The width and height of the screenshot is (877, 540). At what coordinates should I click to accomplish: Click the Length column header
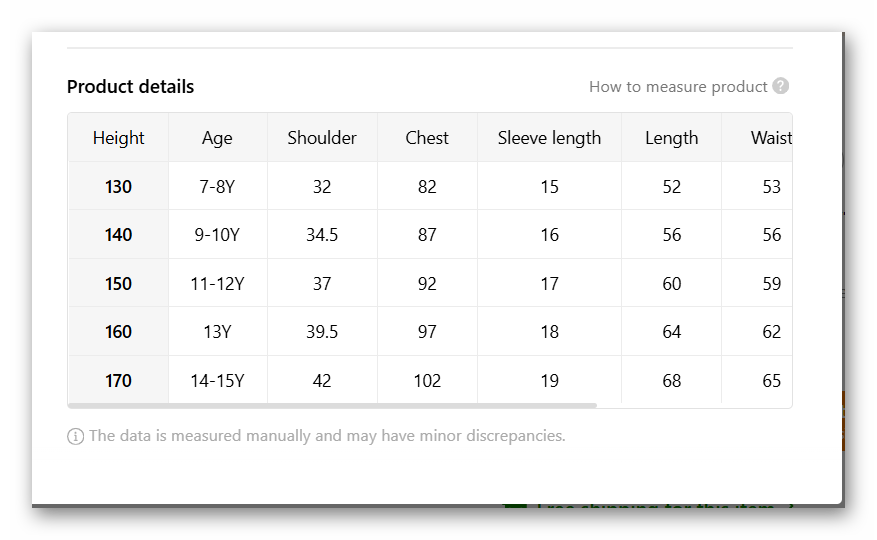pos(671,138)
